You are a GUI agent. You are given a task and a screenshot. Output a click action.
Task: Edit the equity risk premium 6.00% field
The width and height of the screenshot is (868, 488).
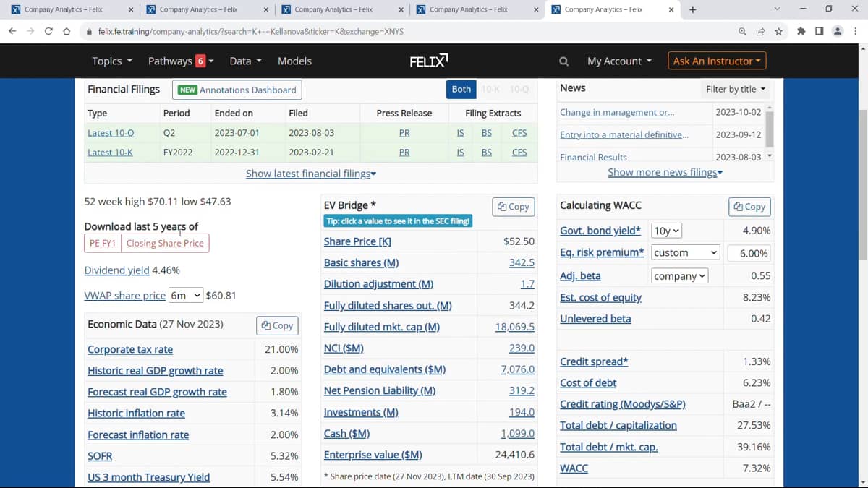pos(749,253)
